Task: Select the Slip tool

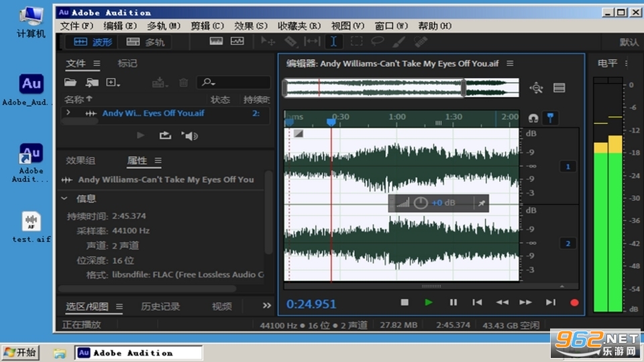Action: 312,42
